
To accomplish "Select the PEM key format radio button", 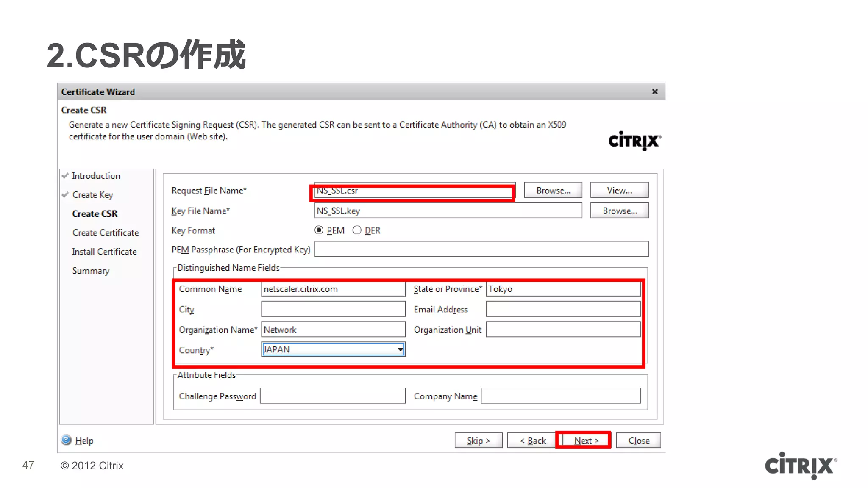I will click(x=319, y=230).
